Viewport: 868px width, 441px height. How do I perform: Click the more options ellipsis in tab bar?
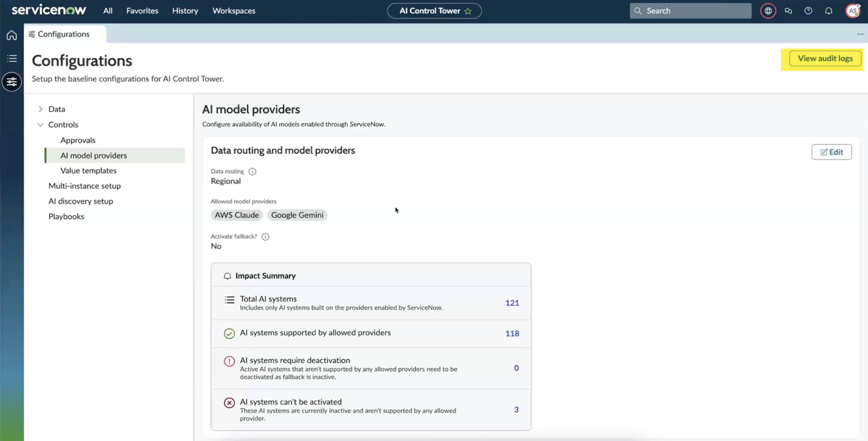click(860, 34)
